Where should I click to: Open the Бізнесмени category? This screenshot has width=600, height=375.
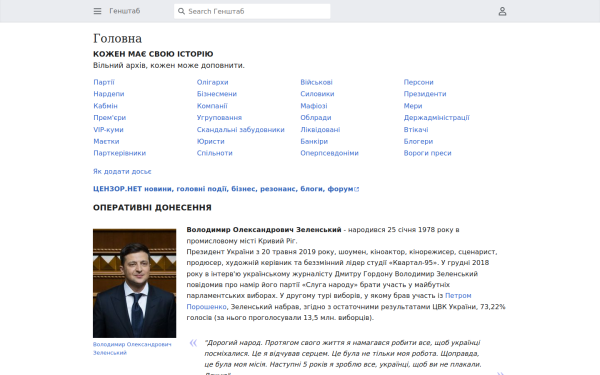pyautogui.click(x=217, y=94)
